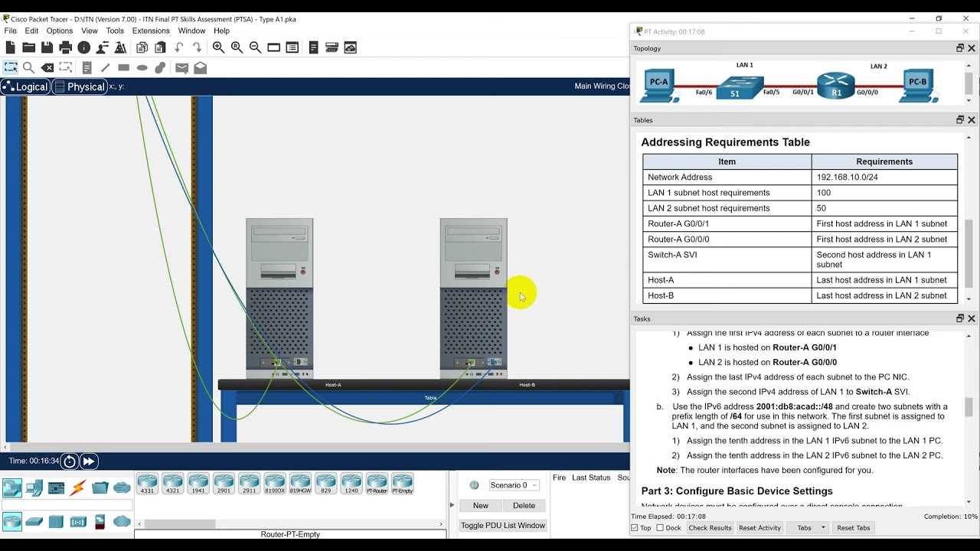Click the Power Cycle Devices button

(70, 461)
